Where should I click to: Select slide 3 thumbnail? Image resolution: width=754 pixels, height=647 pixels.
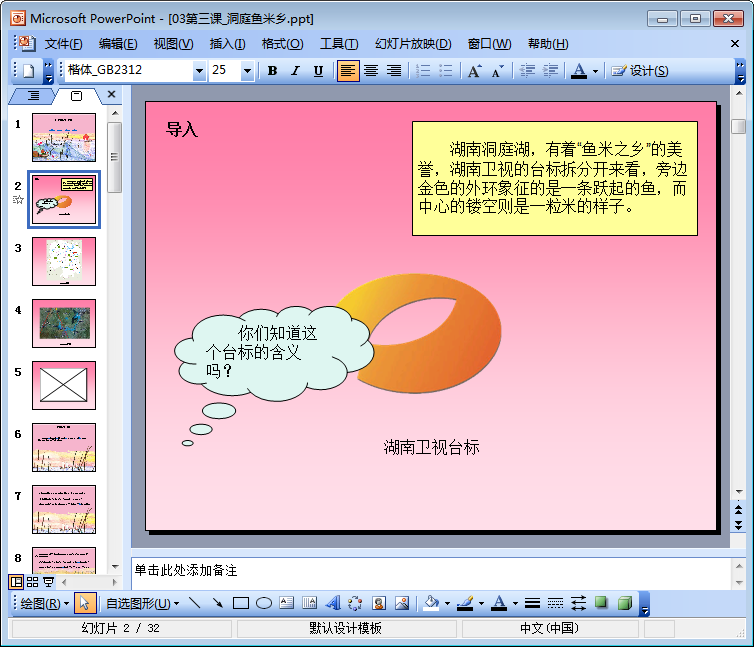pos(64,261)
